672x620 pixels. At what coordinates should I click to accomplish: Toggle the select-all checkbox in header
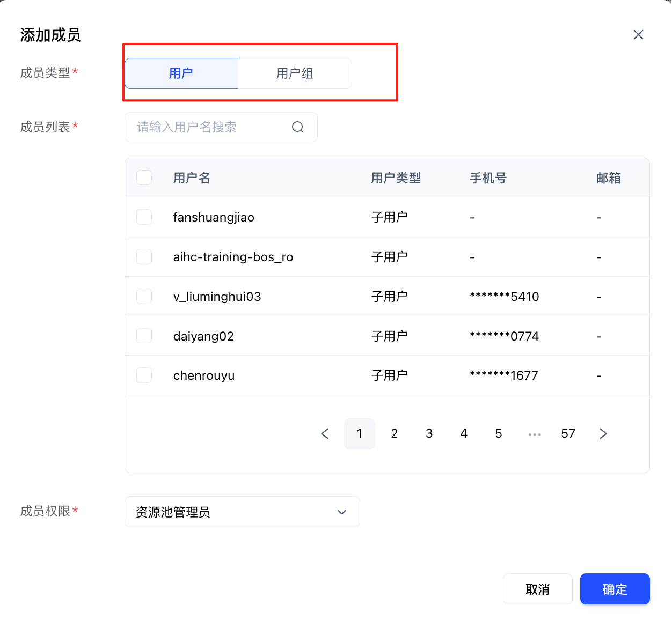coord(144,178)
